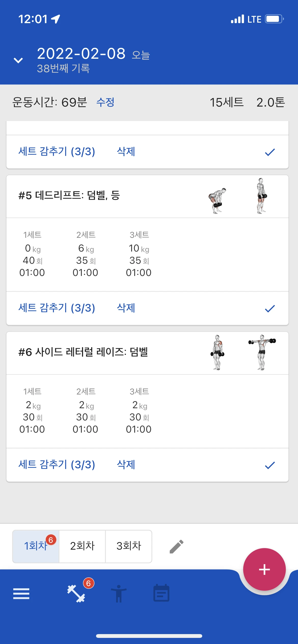
Task: Open the calendar icon
Action: coord(161,594)
